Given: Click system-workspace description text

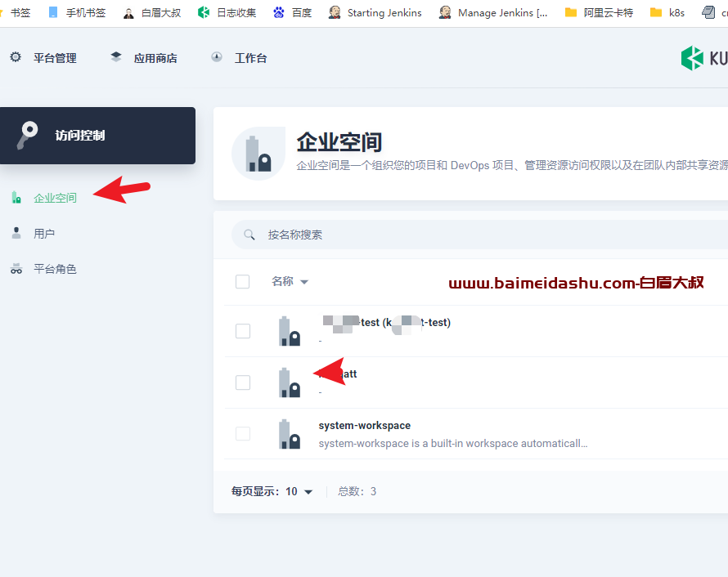Looking at the screenshot, I should (453, 444).
